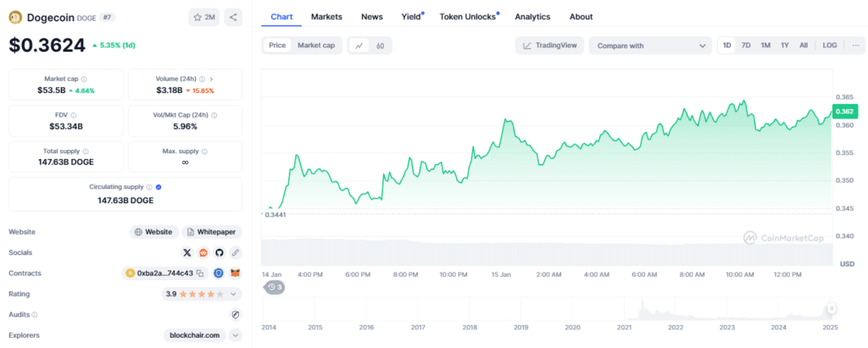Click the shield icon beside contract
This screenshot has width=868, height=348.
[219, 273]
